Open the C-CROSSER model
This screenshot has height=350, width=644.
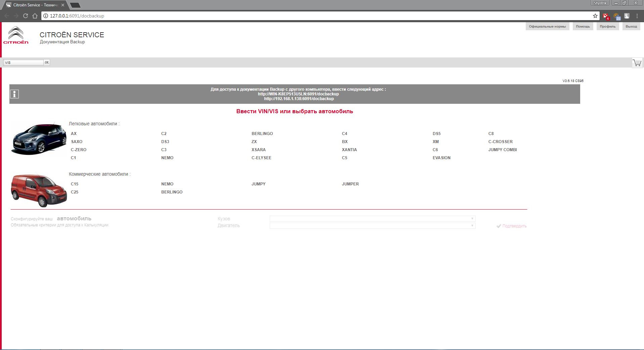point(501,142)
